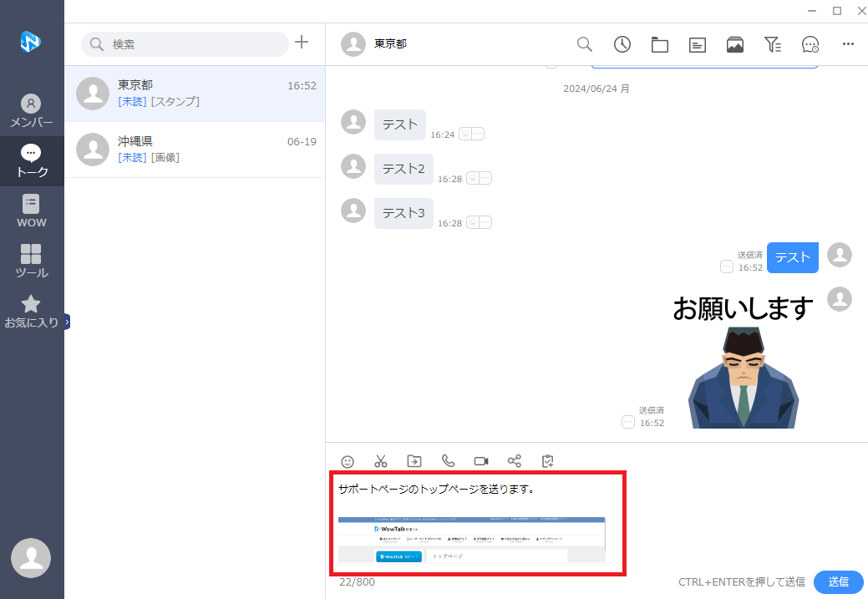Click the scissors screenshot capture icon
The height and width of the screenshot is (599, 868).
381,461
